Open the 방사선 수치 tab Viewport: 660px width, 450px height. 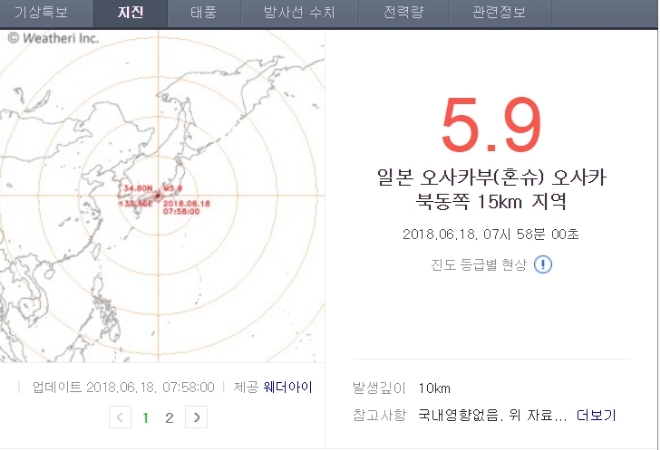tap(299, 12)
